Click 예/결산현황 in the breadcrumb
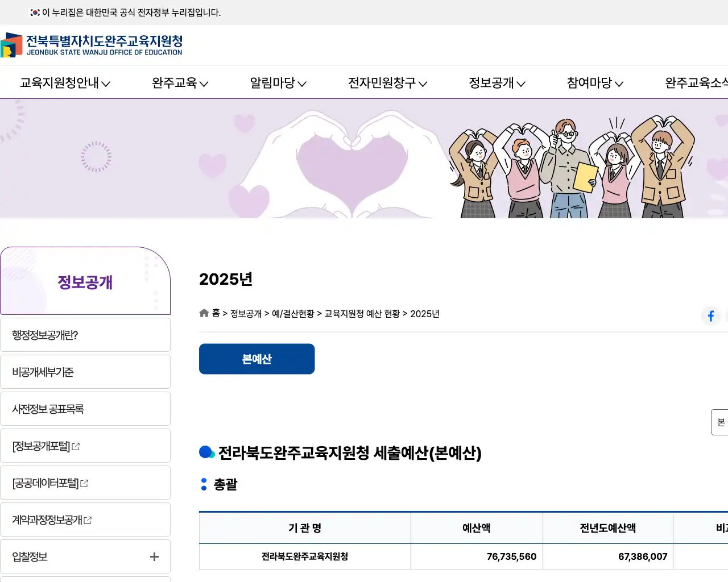 (293, 314)
